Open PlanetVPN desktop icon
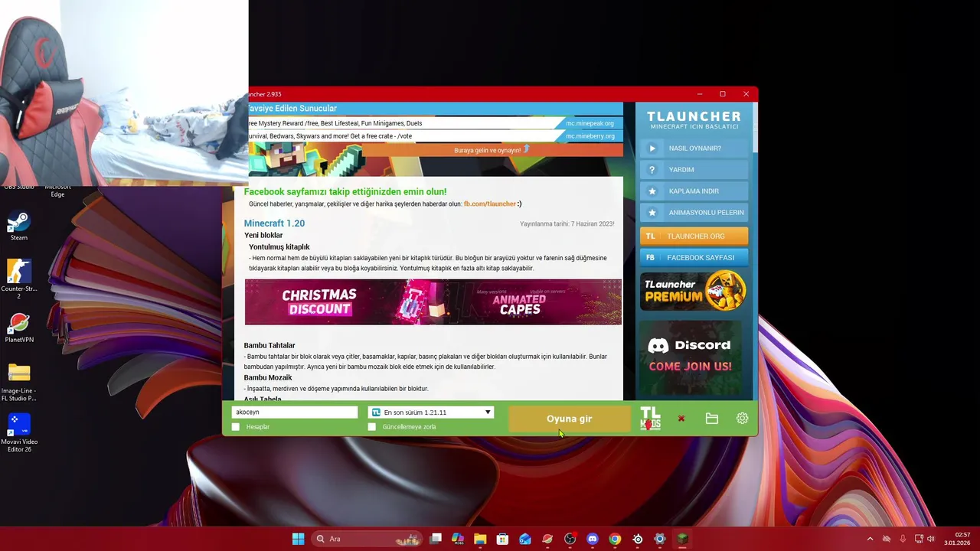The image size is (980, 551). pos(19,328)
